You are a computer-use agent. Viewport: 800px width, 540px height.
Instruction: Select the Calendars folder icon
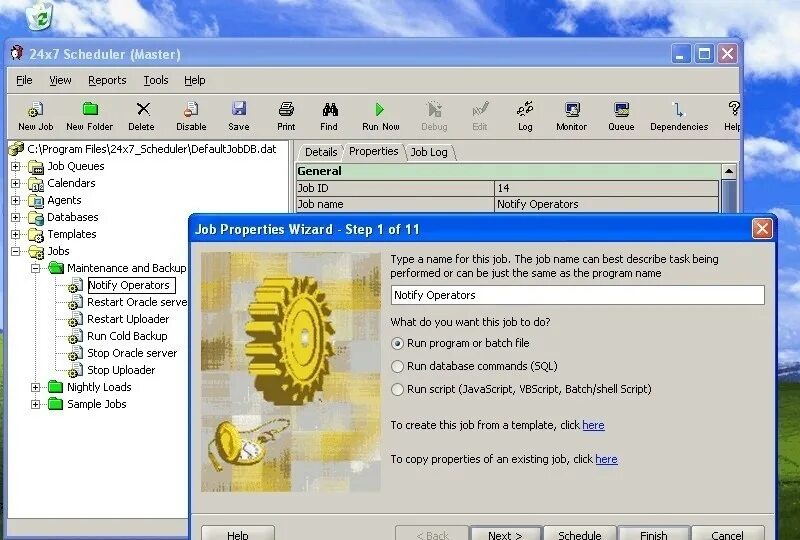click(36, 184)
